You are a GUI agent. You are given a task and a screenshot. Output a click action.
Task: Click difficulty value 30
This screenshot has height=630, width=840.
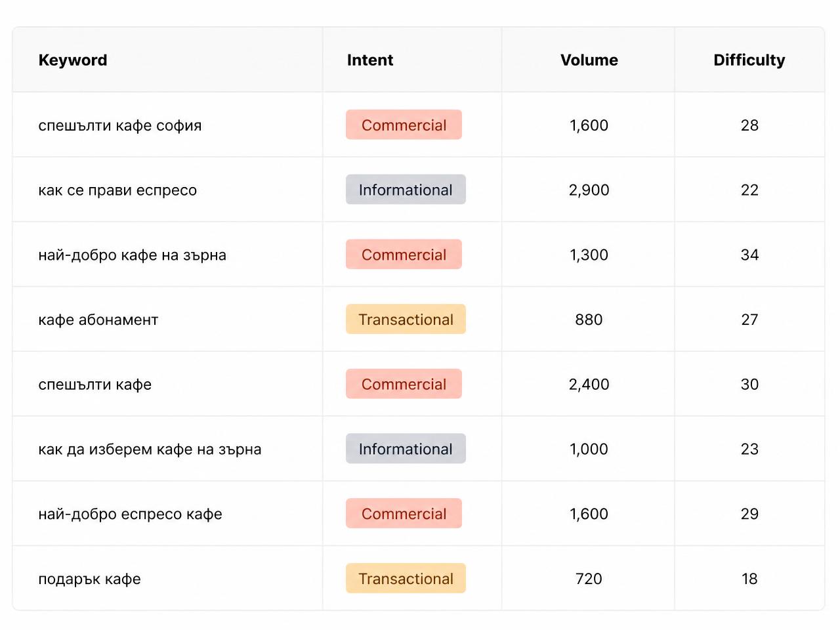tap(749, 385)
